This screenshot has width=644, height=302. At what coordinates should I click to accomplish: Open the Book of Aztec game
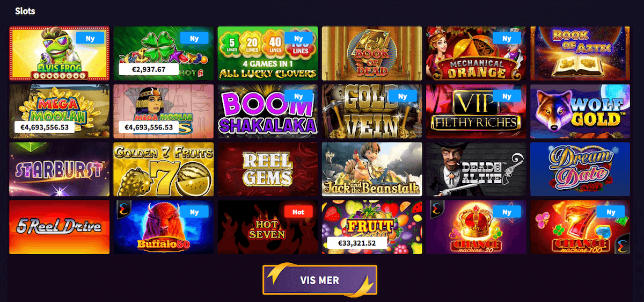pyautogui.click(x=580, y=53)
